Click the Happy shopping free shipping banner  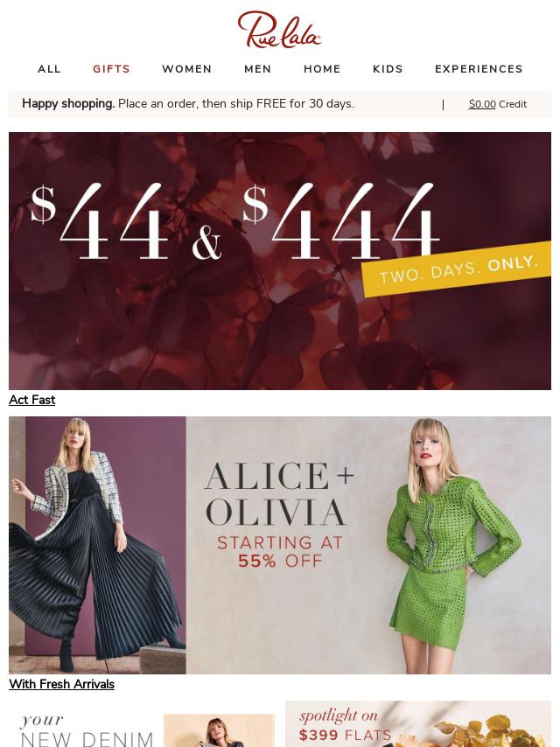(188, 104)
